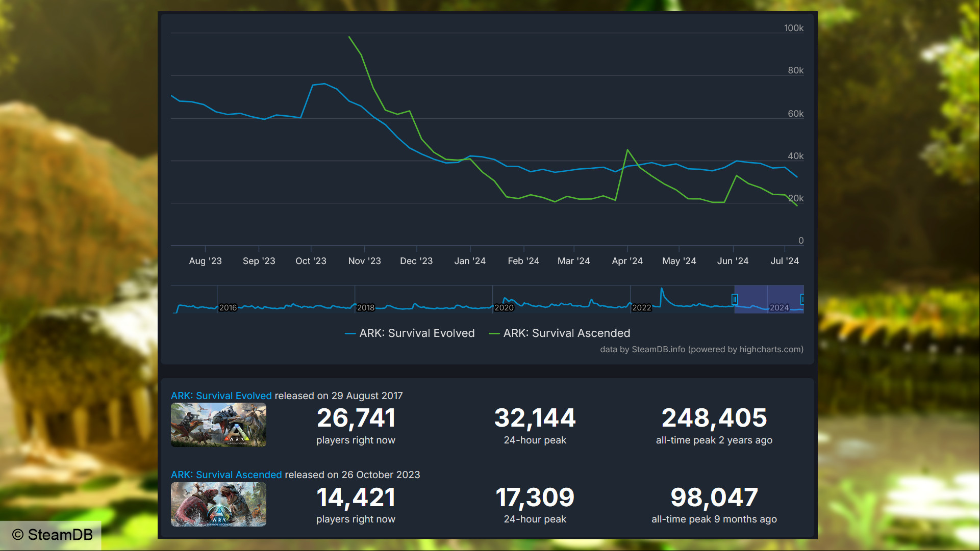
Task: Open ARK: Survival Ascended title link
Action: tap(226, 475)
